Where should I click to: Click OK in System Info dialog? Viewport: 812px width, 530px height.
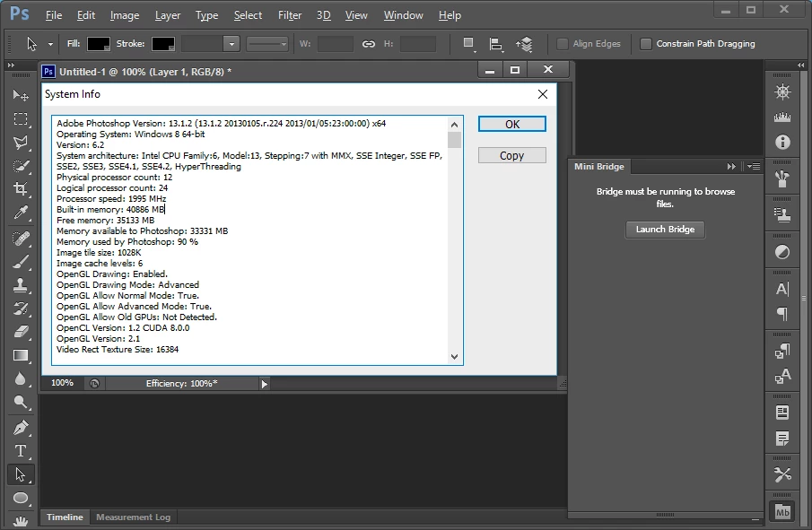(511, 125)
